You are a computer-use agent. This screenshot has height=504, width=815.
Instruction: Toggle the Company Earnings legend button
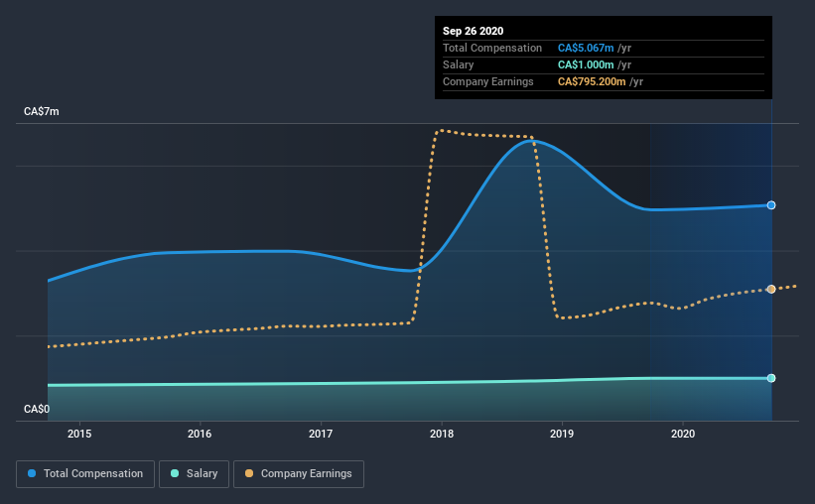pyautogui.click(x=299, y=474)
